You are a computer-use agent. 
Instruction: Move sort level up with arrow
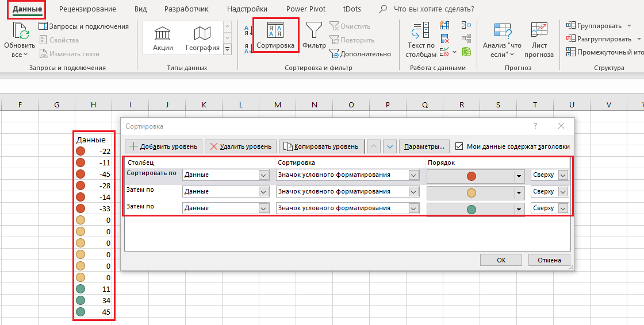(373, 146)
